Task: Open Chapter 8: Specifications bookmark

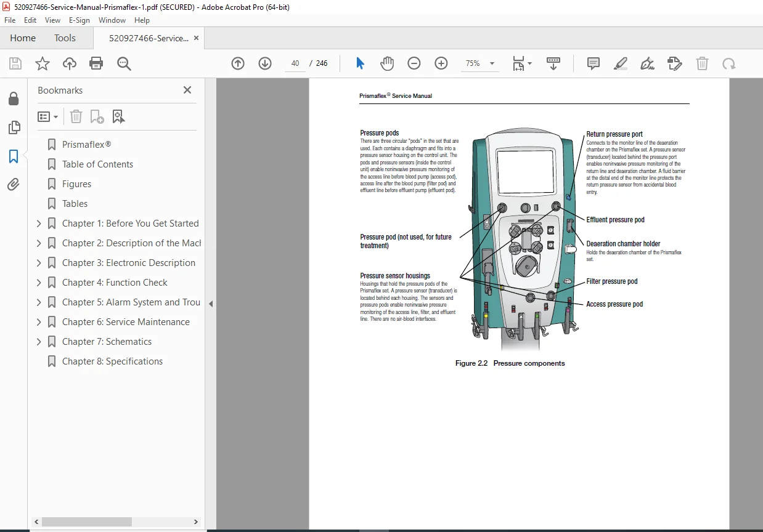Action: click(x=112, y=361)
